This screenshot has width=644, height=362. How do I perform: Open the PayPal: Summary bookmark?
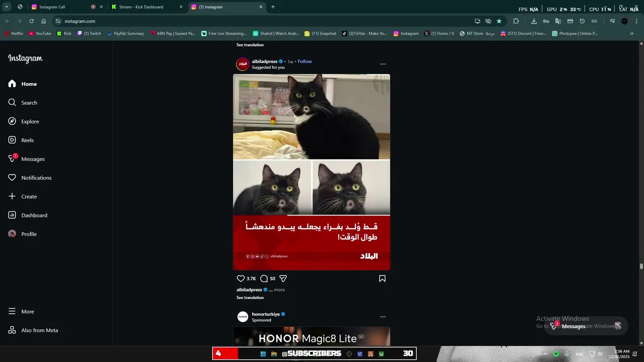point(125,34)
